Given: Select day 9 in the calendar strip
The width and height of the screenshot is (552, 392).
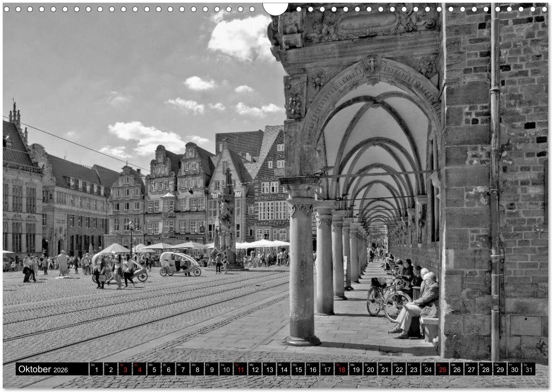Looking at the screenshot, I should [211, 369].
